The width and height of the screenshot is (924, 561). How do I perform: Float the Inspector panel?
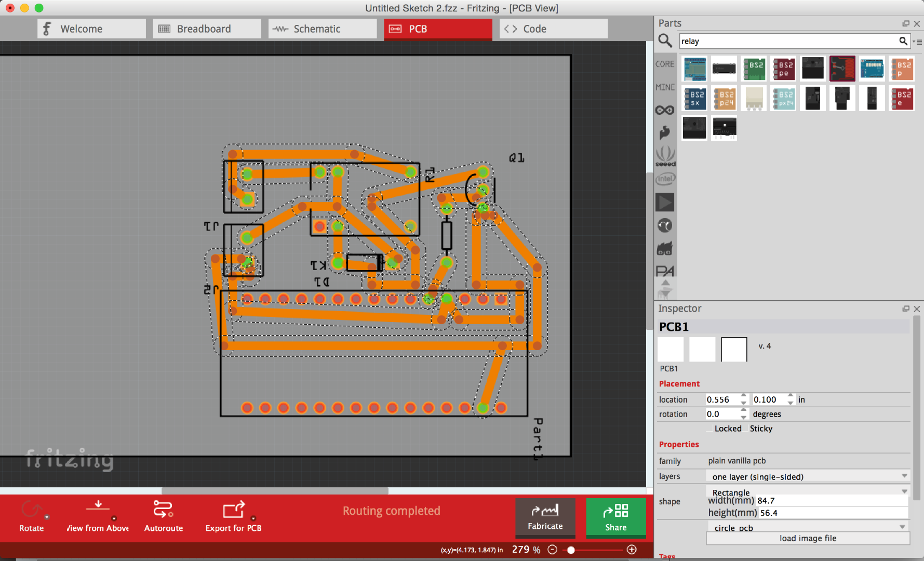coord(906,309)
